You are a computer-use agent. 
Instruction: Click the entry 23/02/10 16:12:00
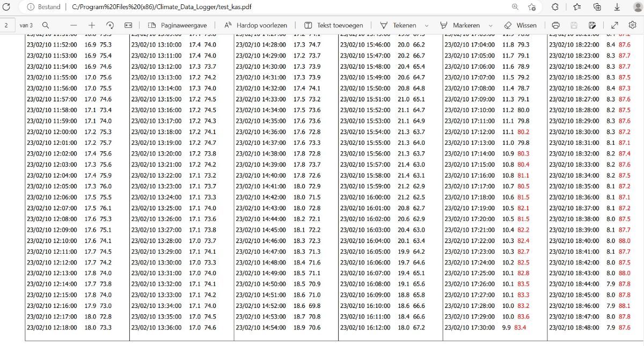coord(365,327)
